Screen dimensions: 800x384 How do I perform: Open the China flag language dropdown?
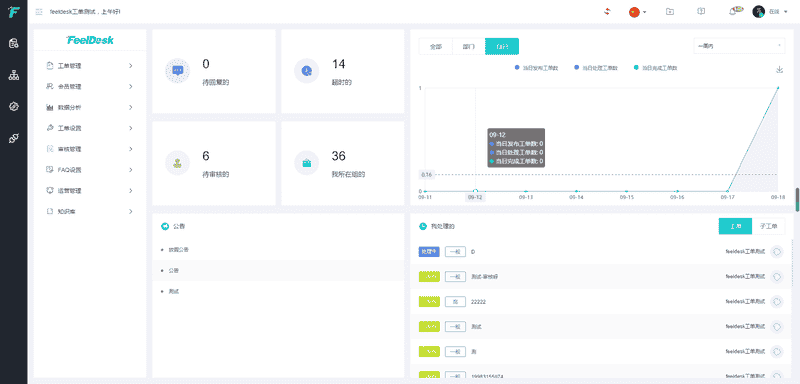click(638, 12)
